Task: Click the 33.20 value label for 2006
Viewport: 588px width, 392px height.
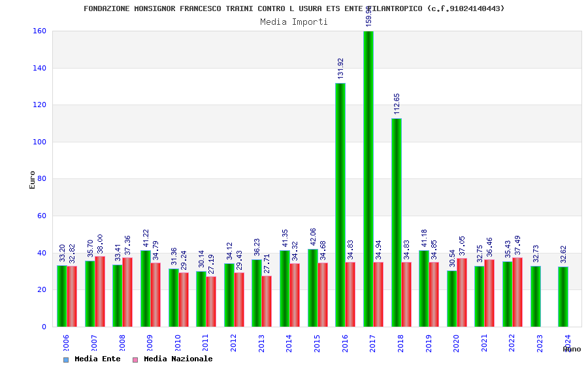Action: 62,253
